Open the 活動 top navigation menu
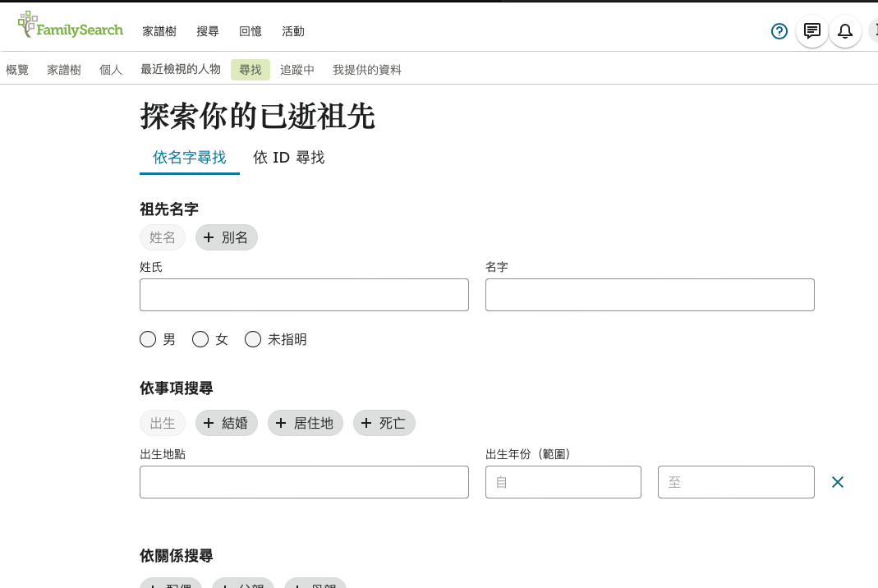The height and width of the screenshot is (588, 878). pyautogui.click(x=293, y=31)
